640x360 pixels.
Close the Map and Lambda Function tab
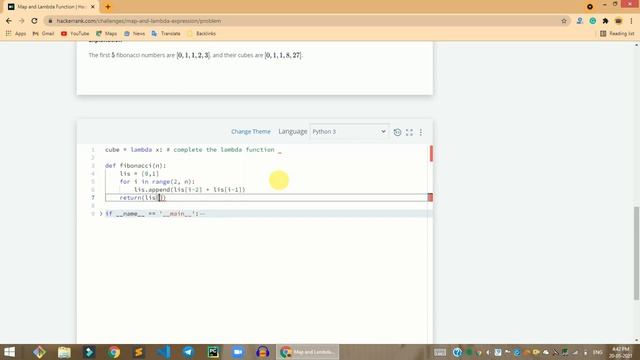93,7
